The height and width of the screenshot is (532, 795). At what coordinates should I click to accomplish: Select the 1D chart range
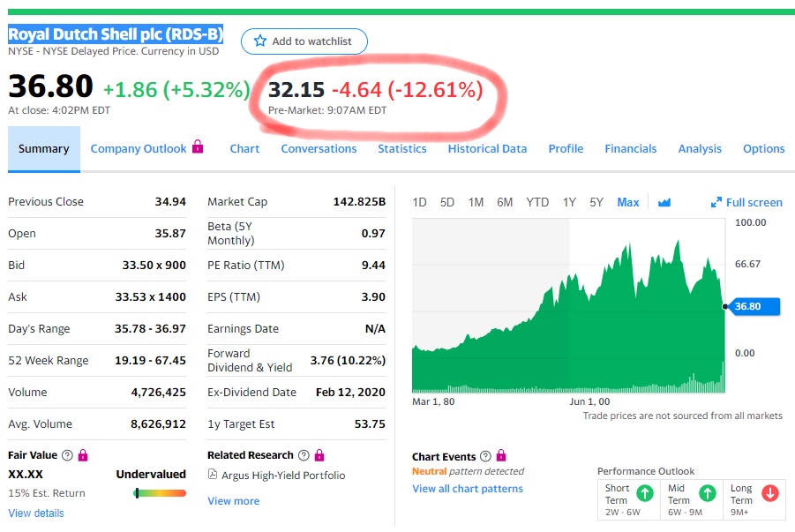click(x=419, y=202)
